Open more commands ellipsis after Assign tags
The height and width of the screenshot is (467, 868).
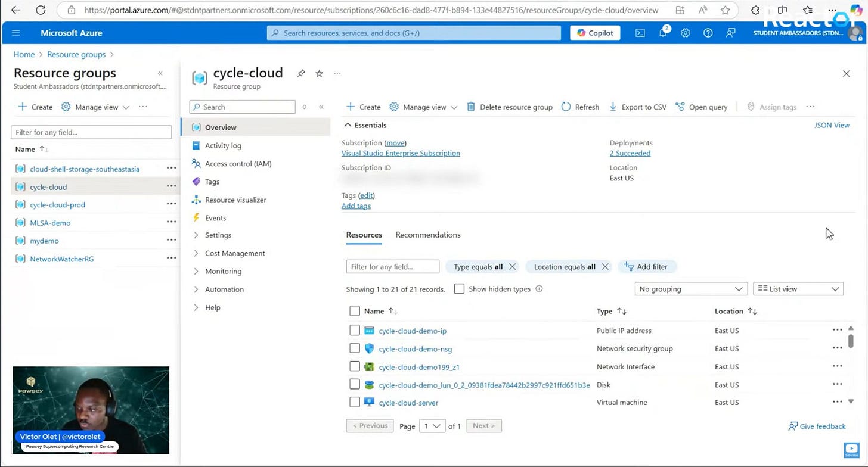coord(810,107)
